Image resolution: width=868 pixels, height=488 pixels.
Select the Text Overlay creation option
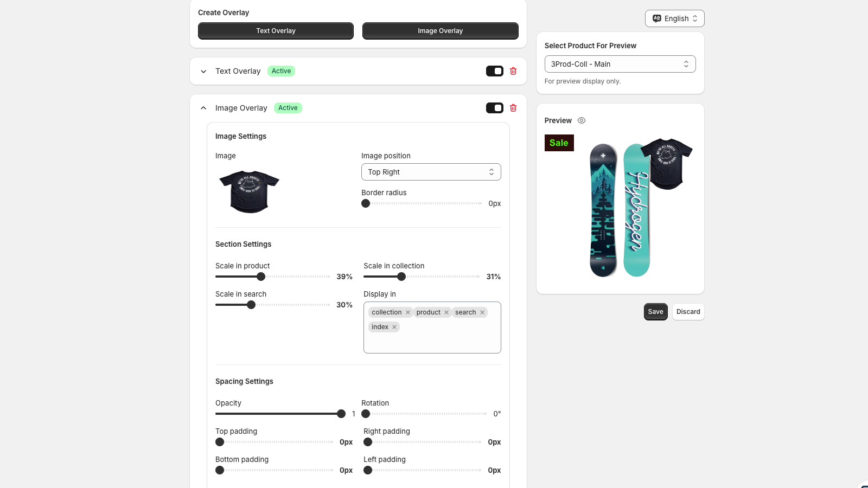pos(275,31)
